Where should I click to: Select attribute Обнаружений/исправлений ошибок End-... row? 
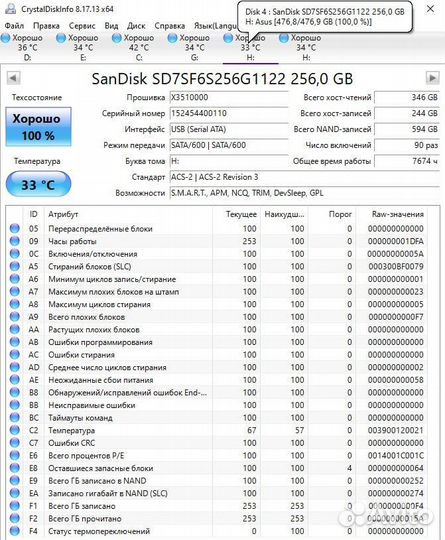point(217,393)
